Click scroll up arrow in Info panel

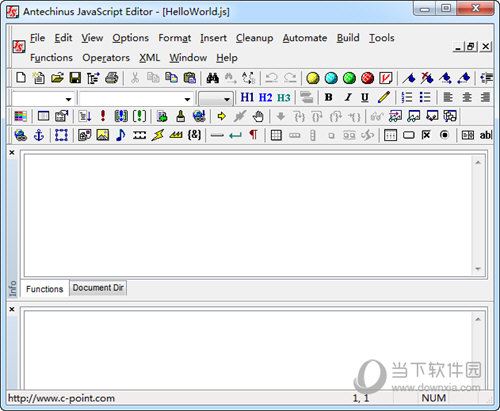478,162
